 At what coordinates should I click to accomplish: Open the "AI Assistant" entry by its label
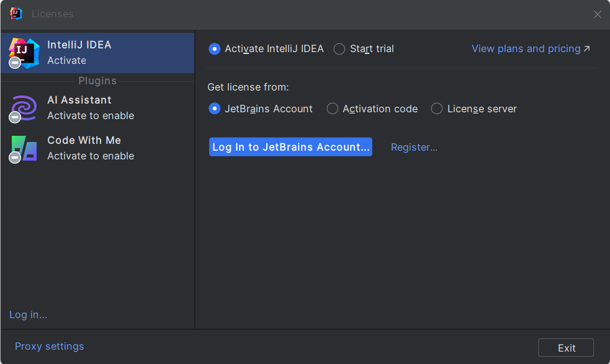pos(79,100)
